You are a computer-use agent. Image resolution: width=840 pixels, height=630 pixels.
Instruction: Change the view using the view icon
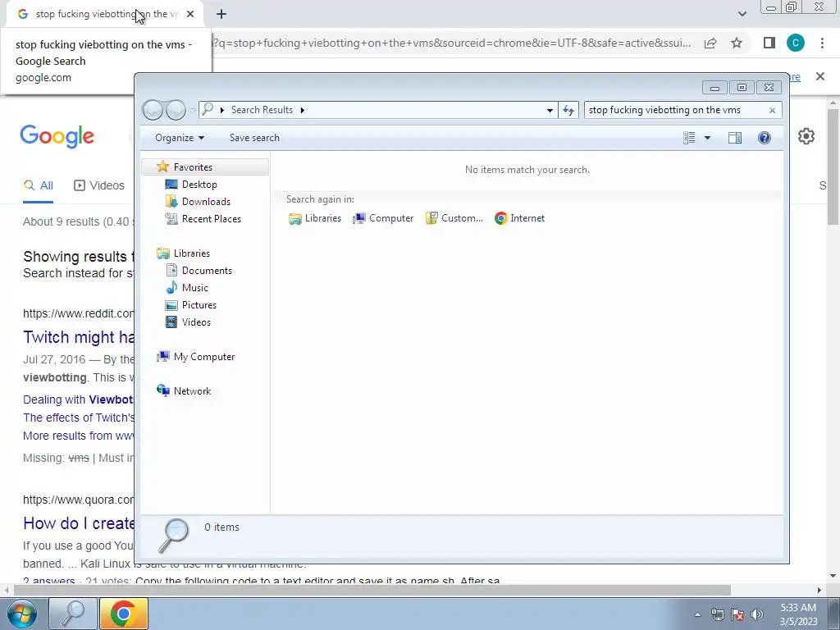(x=689, y=138)
